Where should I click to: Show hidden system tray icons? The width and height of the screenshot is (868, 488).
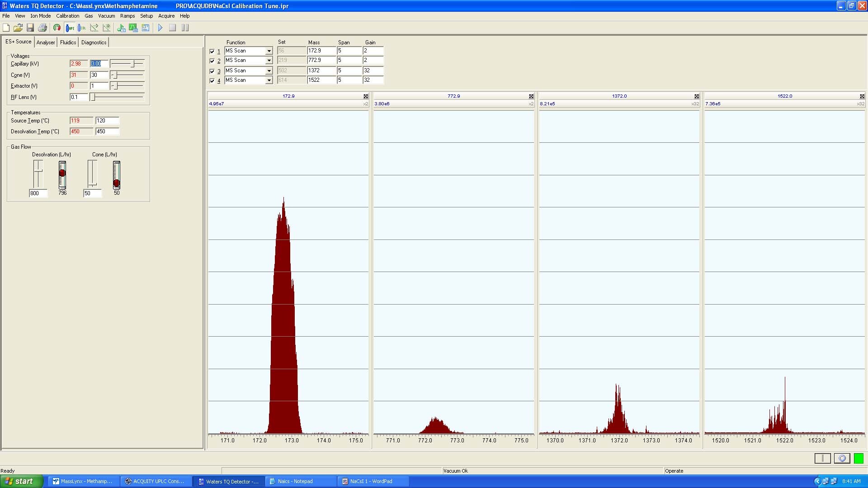click(x=817, y=481)
